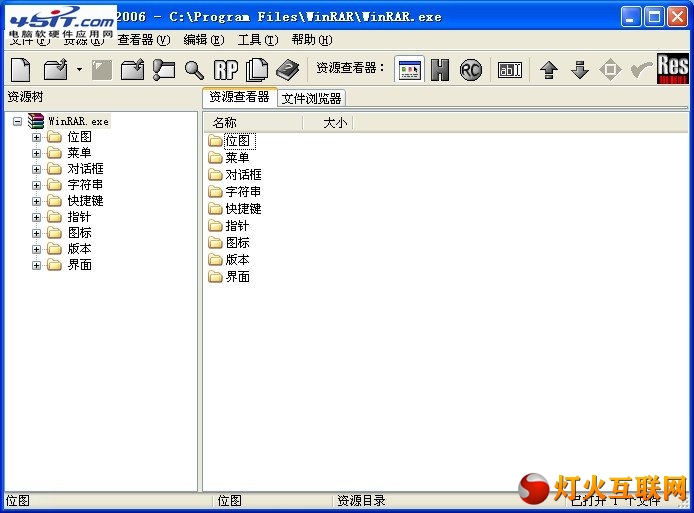Click the folder-with-arrow export toolbar icon
Image resolution: width=694 pixels, height=513 pixels.
point(132,69)
